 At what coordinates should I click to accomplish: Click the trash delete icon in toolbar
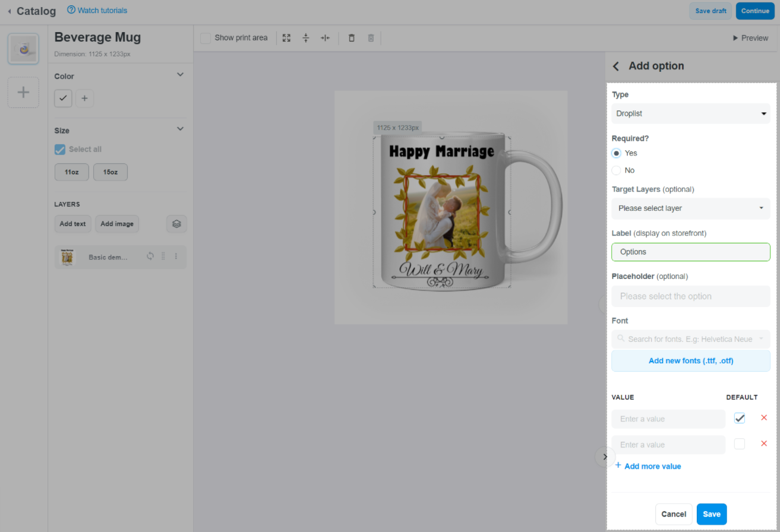pyautogui.click(x=352, y=38)
